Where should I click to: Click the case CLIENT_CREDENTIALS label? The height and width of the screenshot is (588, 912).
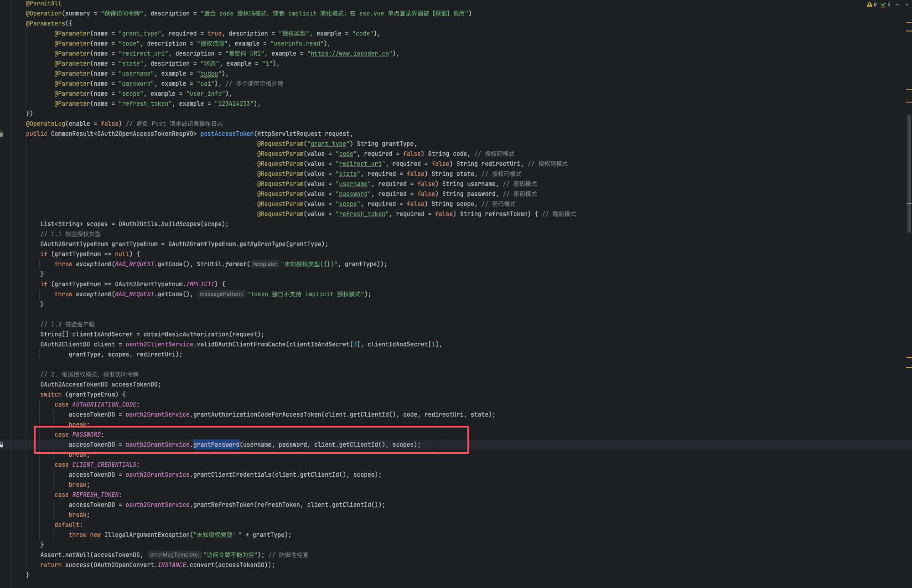[97, 465]
